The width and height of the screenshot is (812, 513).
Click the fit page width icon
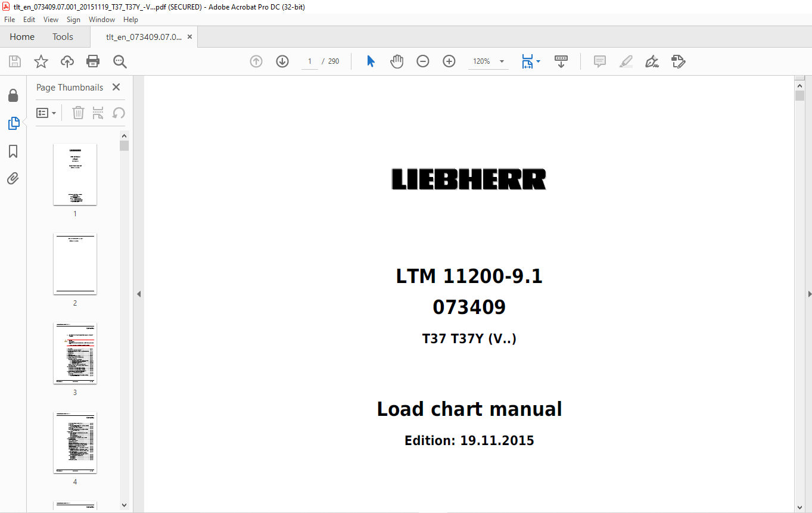pyautogui.click(x=527, y=61)
